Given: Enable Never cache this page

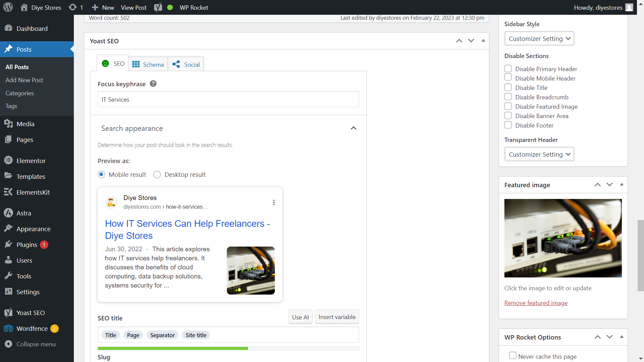Looking at the screenshot, I should [x=512, y=355].
